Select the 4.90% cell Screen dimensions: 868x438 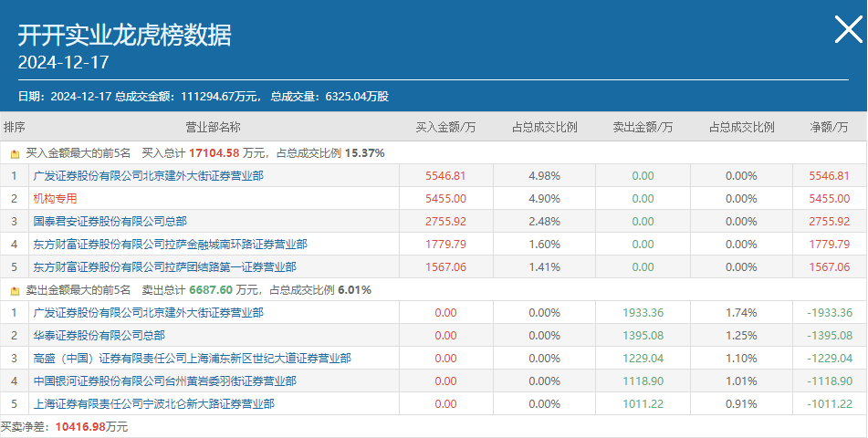(544, 199)
